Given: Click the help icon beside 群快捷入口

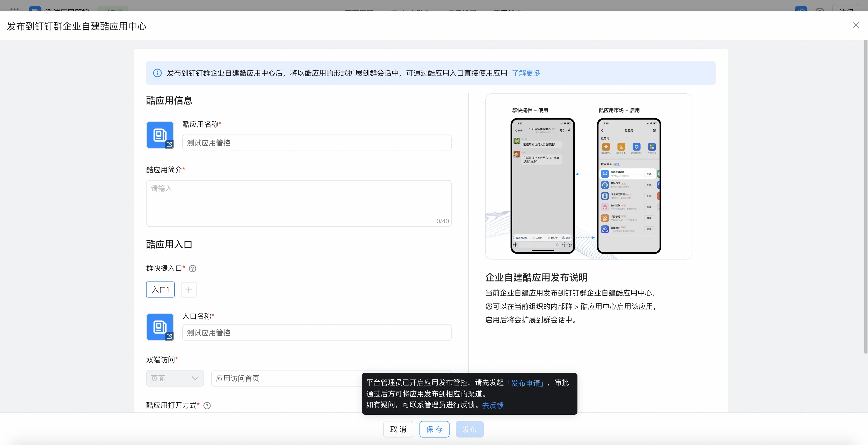Looking at the screenshot, I should pos(192,269).
